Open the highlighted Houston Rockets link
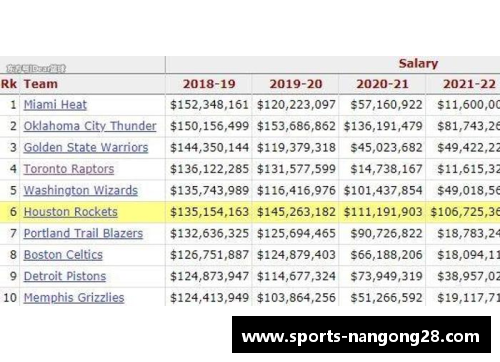 point(71,212)
